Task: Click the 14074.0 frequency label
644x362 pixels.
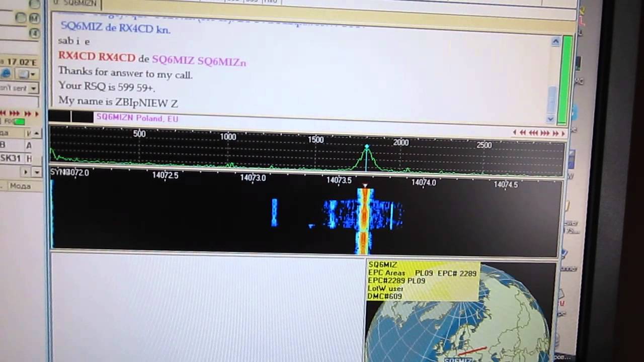Action: [x=424, y=182]
